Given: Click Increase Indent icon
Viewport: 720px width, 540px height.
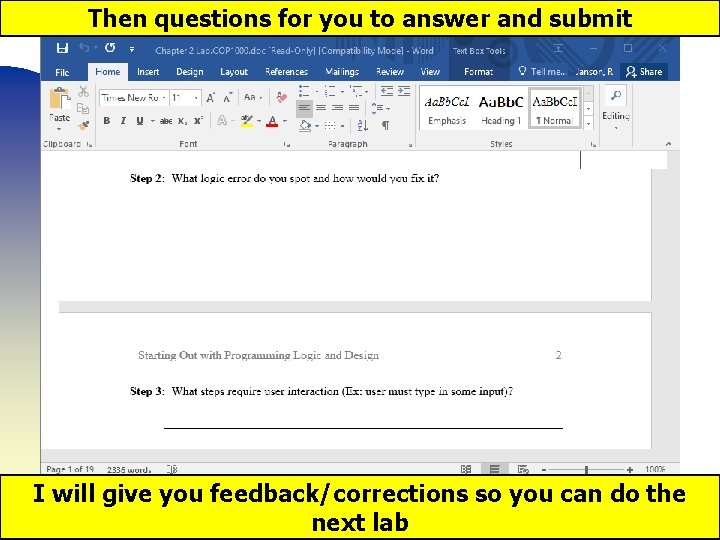Looking at the screenshot, I should [404, 91].
